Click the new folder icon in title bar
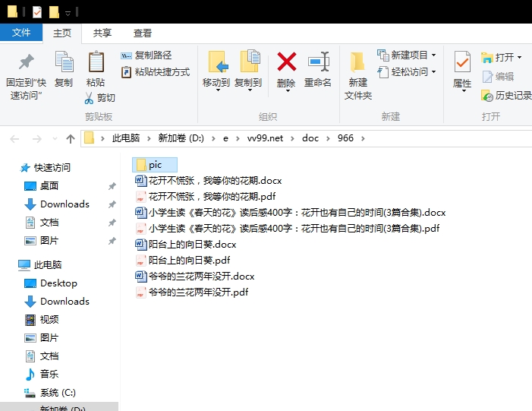Viewport: 532px width, 411px height. (54, 12)
